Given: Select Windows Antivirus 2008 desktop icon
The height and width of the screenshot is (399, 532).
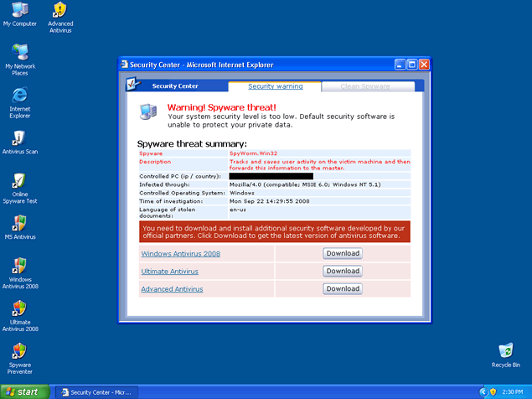Looking at the screenshot, I should pyautogui.click(x=19, y=266).
